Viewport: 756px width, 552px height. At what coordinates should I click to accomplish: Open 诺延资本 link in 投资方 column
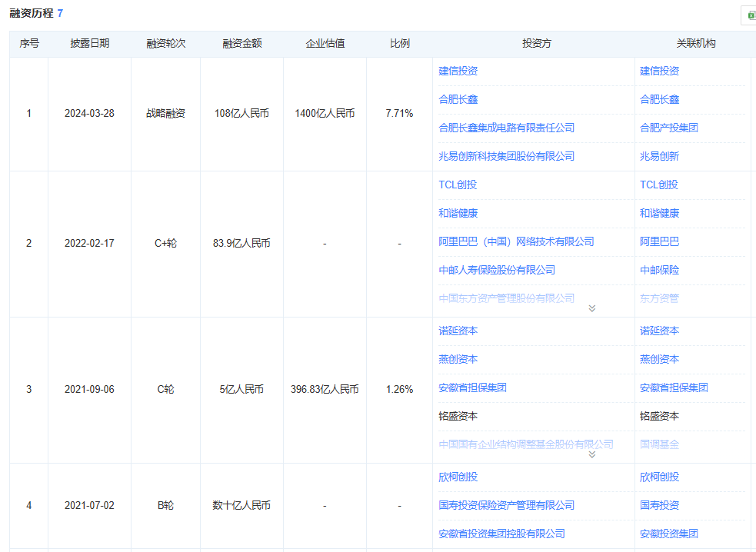coord(458,331)
